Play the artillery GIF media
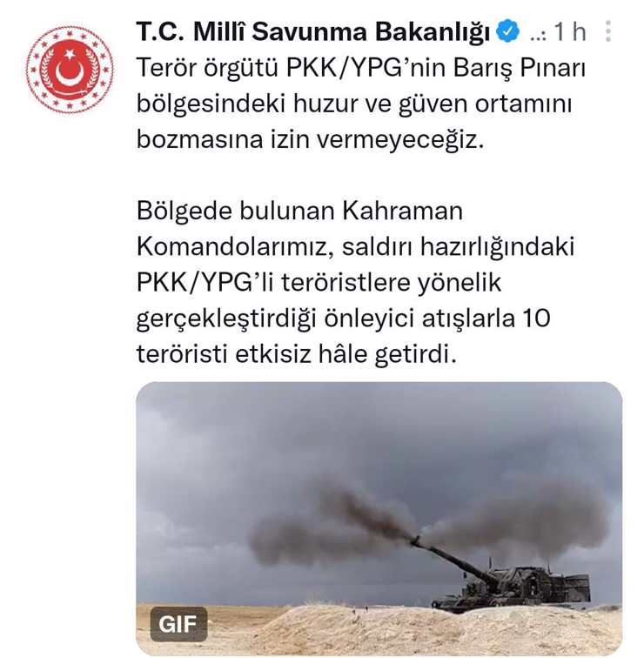Screen dimensions: 644x658 click(379, 518)
